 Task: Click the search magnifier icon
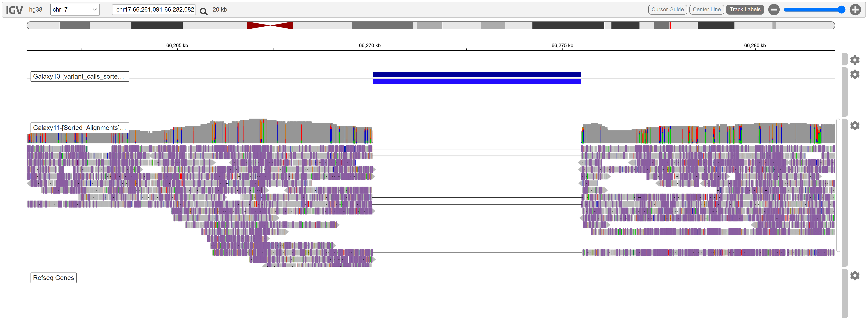204,12
